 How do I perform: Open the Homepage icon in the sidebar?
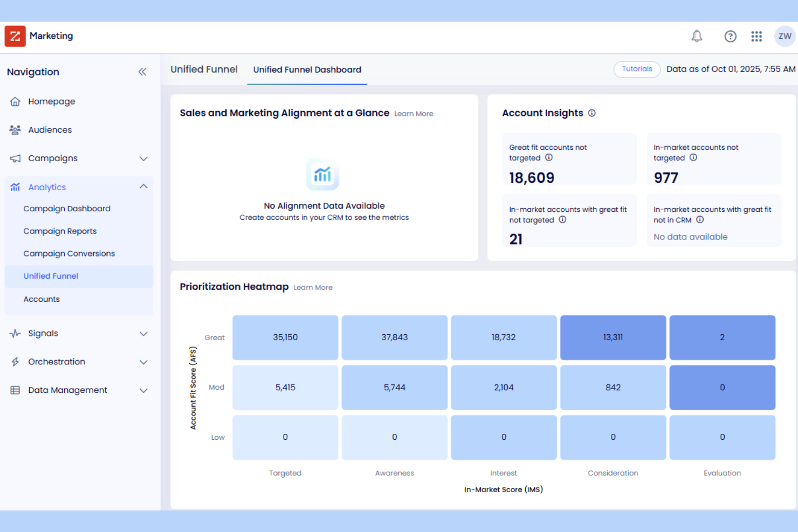[15, 101]
